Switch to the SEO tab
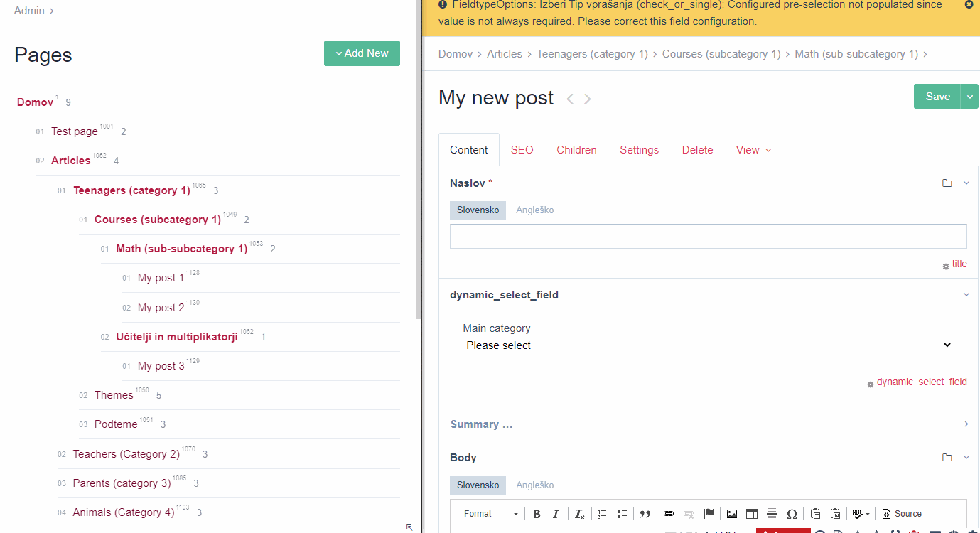Viewport: 980px width, 533px height. coord(522,150)
